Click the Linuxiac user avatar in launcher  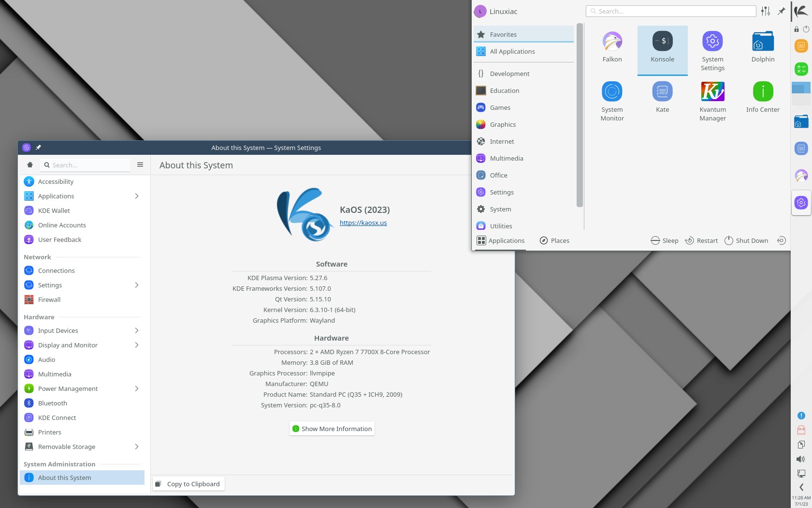point(480,11)
